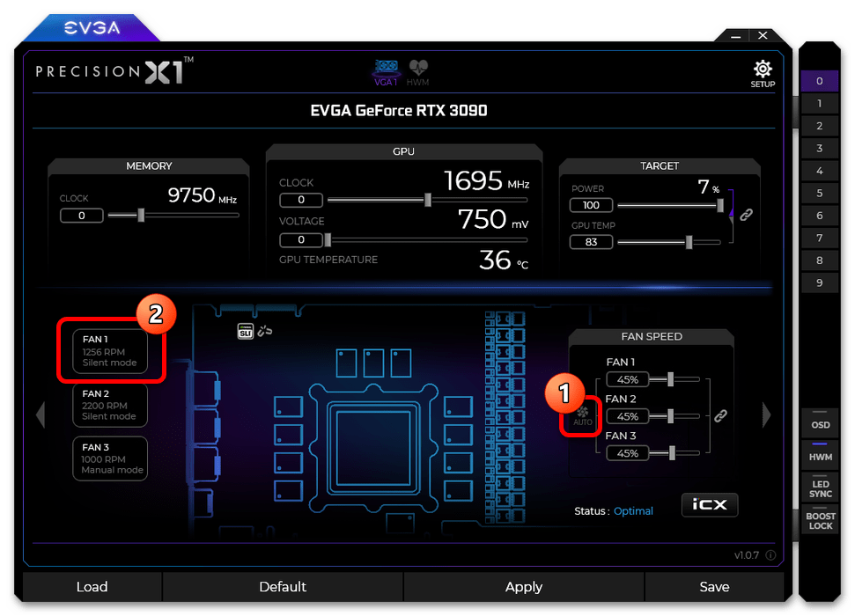Select profile slot 3
This screenshot has height=616, width=855.
coord(820,149)
